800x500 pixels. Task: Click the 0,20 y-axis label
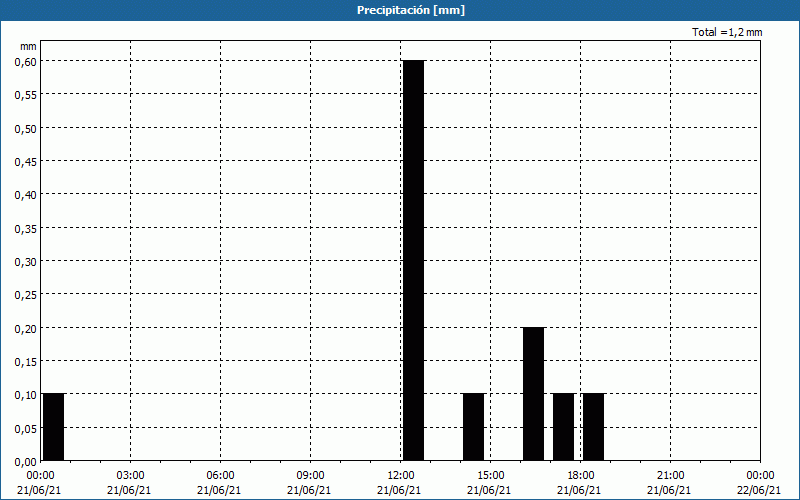click(26, 328)
